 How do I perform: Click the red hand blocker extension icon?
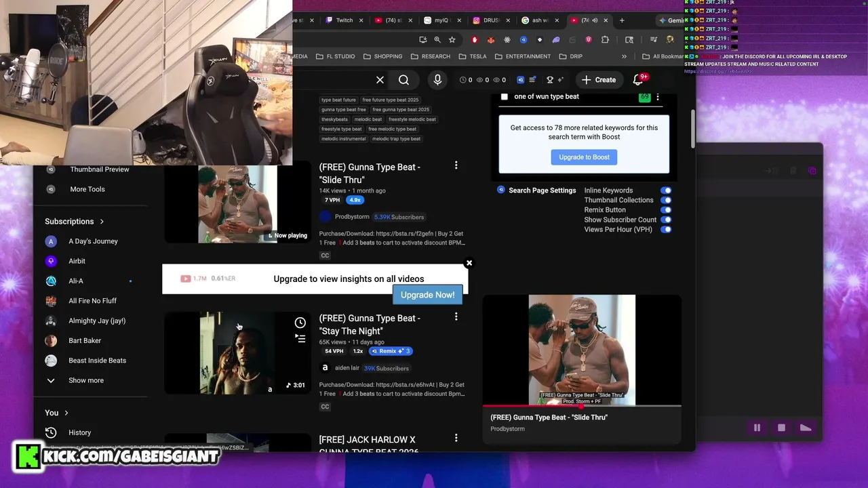[474, 40]
